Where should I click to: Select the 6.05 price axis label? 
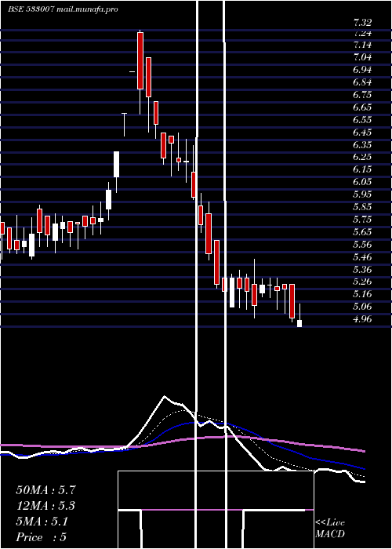[362, 182]
